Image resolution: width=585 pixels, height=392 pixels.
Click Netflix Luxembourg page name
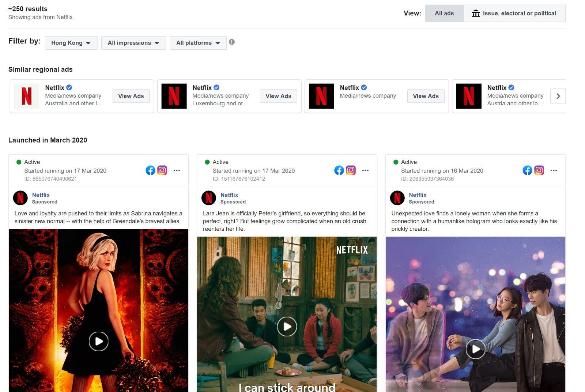click(202, 88)
